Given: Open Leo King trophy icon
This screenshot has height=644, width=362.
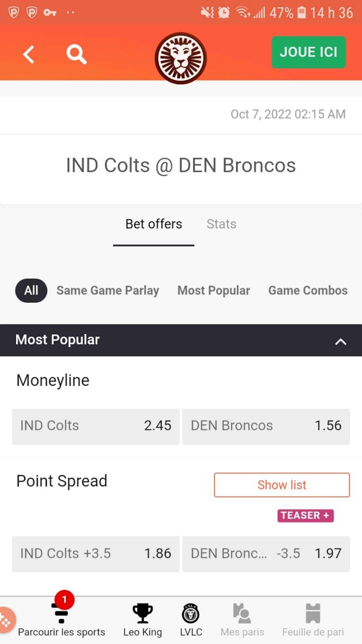Looking at the screenshot, I should 143,614.
